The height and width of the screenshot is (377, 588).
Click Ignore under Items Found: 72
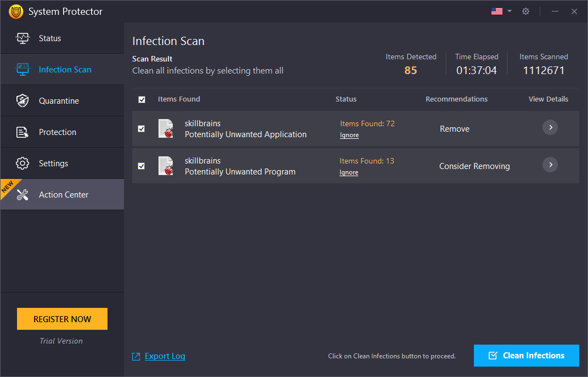(x=349, y=134)
